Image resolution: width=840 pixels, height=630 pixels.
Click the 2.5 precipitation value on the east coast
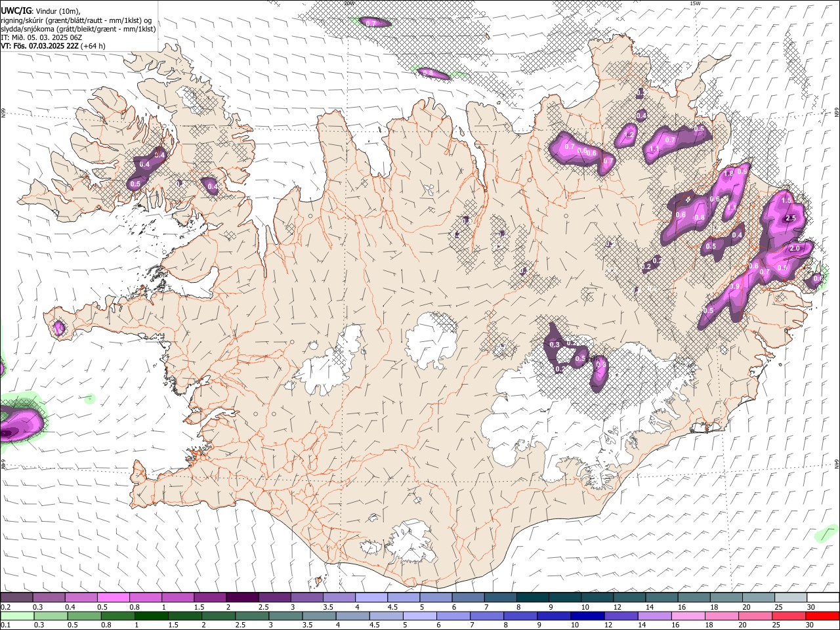tap(791, 219)
